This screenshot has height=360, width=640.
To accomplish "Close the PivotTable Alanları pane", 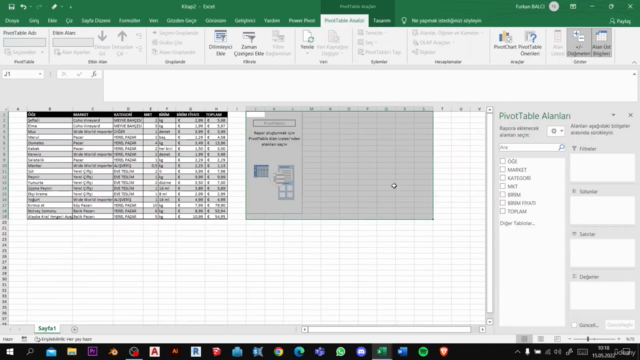I will point(630,116).
